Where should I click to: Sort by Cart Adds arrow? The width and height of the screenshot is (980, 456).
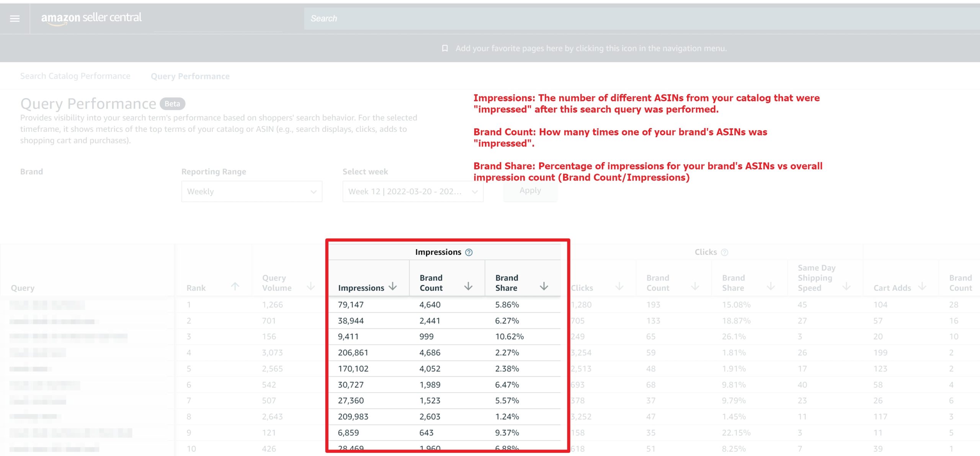tap(922, 286)
